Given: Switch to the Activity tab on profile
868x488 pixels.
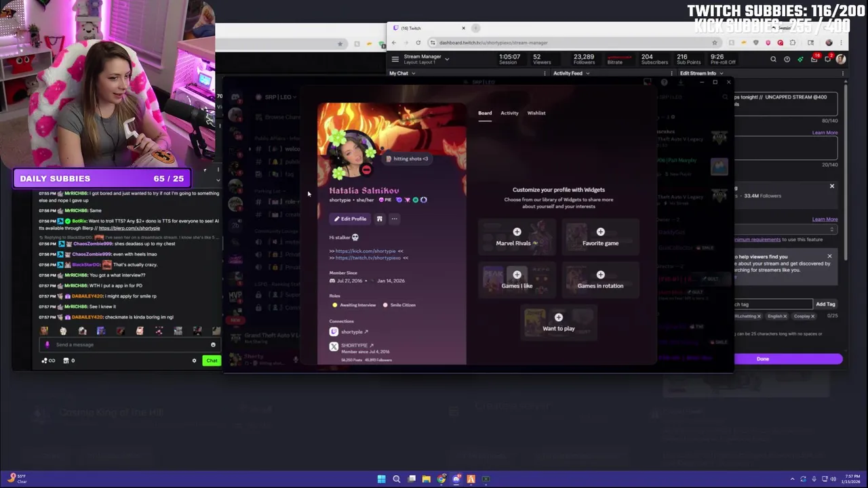Looking at the screenshot, I should pos(509,113).
